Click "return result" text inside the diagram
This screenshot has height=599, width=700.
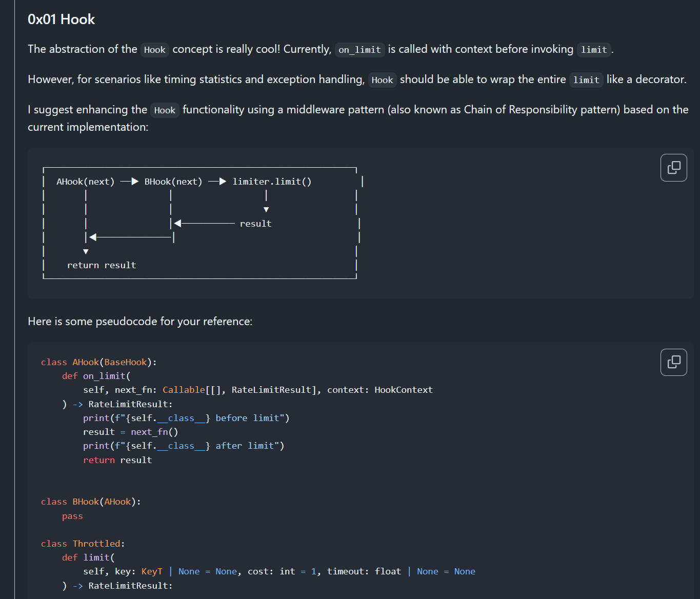pyautogui.click(x=102, y=265)
